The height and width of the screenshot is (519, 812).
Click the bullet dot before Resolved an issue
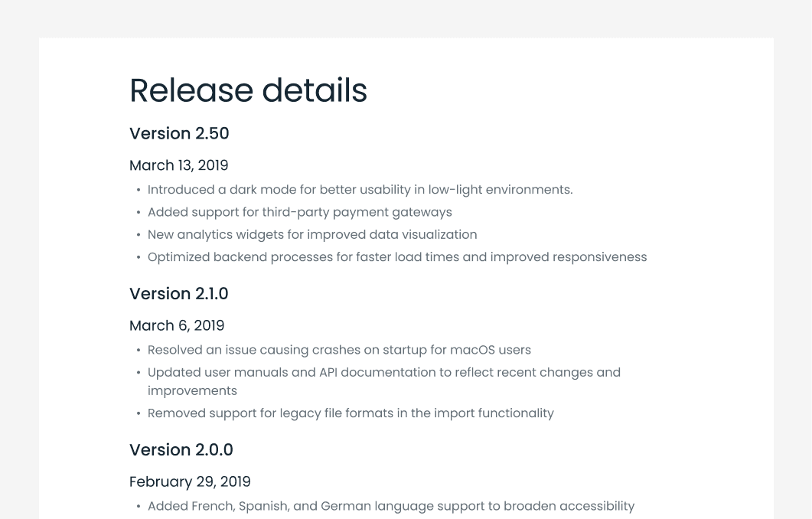[139, 351]
